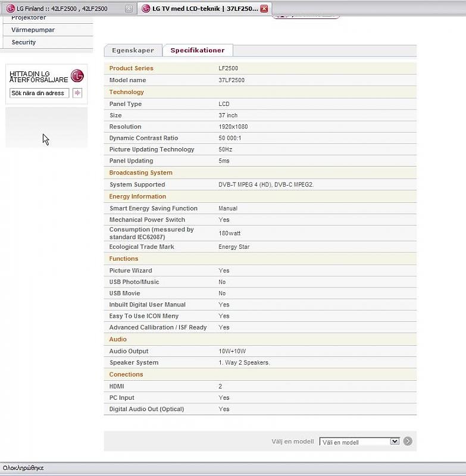Click the Dynamic Contrast Ratio value 50 000:1
This screenshot has width=466, height=476.
click(230, 138)
